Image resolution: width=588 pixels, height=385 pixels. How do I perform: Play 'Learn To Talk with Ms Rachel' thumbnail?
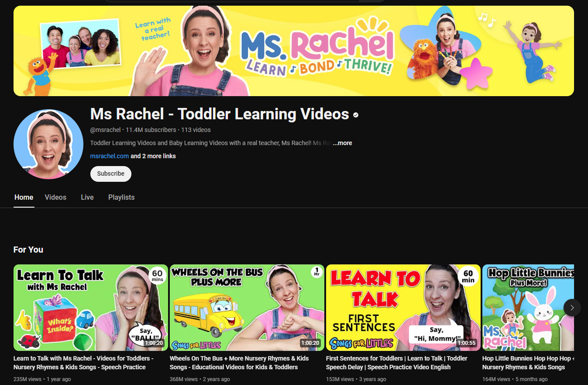[x=91, y=308]
